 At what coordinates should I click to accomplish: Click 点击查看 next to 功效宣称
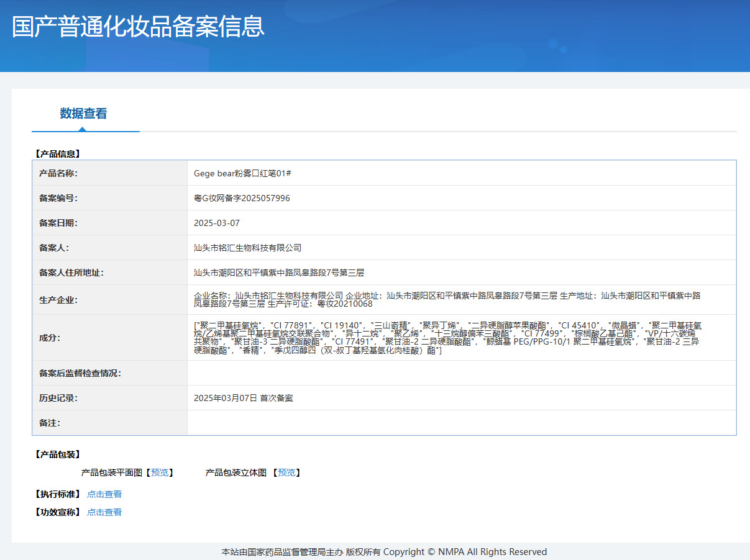coord(104,512)
